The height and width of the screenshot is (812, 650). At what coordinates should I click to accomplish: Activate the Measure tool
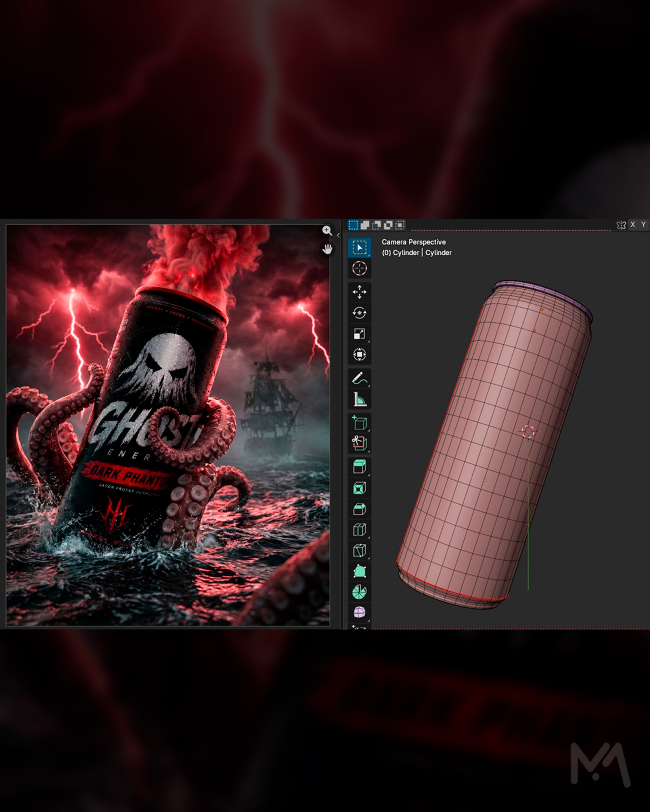click(359, 399)
